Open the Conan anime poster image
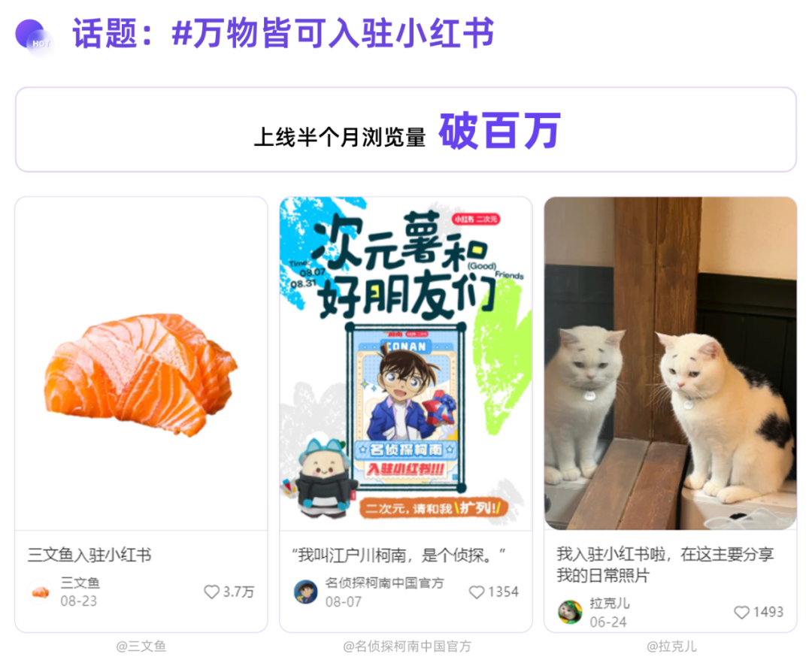The width and height of the screenshot is (812, 663). coord(406,363)
